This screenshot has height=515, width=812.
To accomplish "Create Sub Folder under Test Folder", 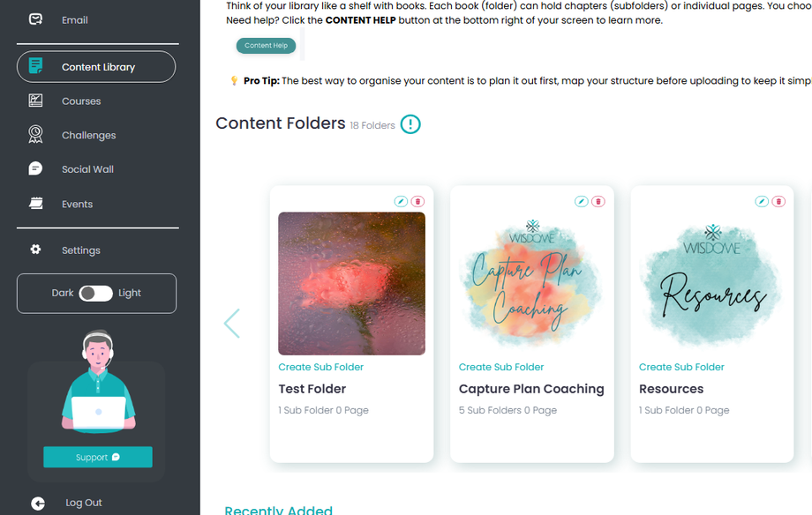I will click(320, 367).
